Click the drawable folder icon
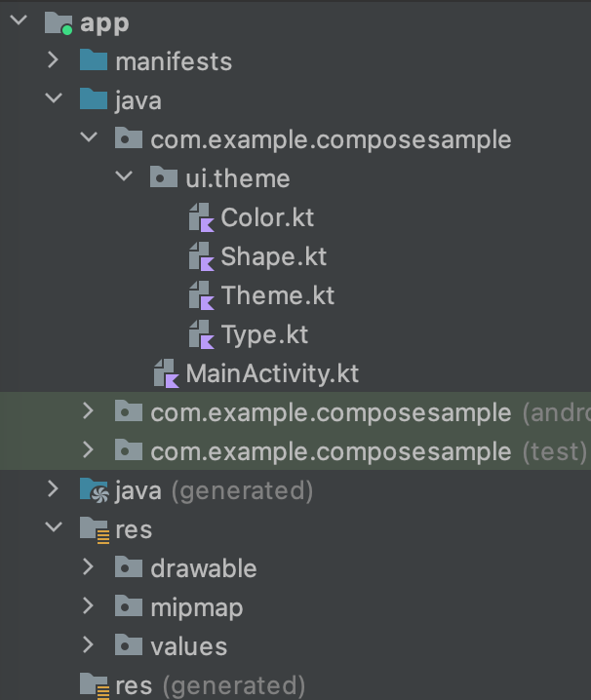This screenshot has height=700, width=591. tap(129, 567)
